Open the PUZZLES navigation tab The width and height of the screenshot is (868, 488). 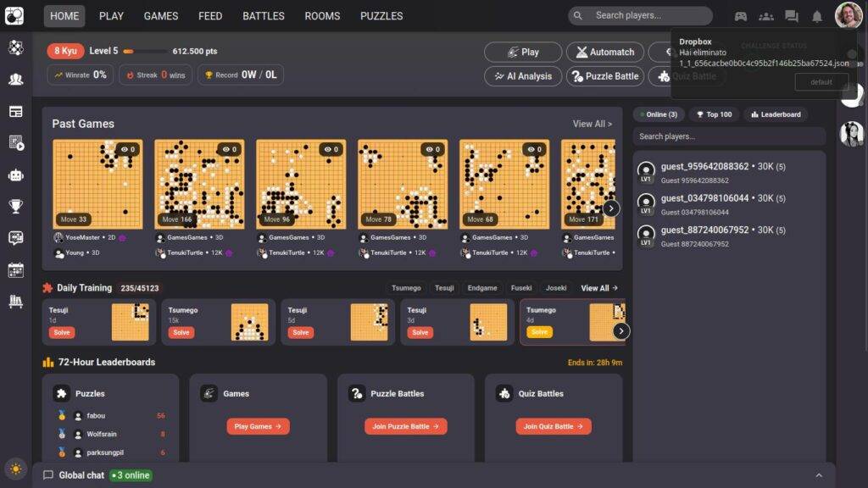tap(381, 16)
